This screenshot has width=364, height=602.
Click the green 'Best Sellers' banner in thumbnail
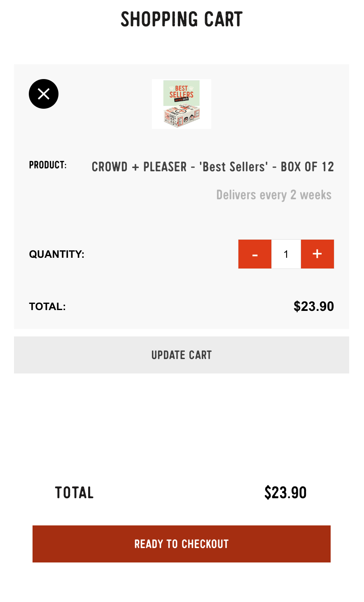pyautogui.click(x=182, y=92)
